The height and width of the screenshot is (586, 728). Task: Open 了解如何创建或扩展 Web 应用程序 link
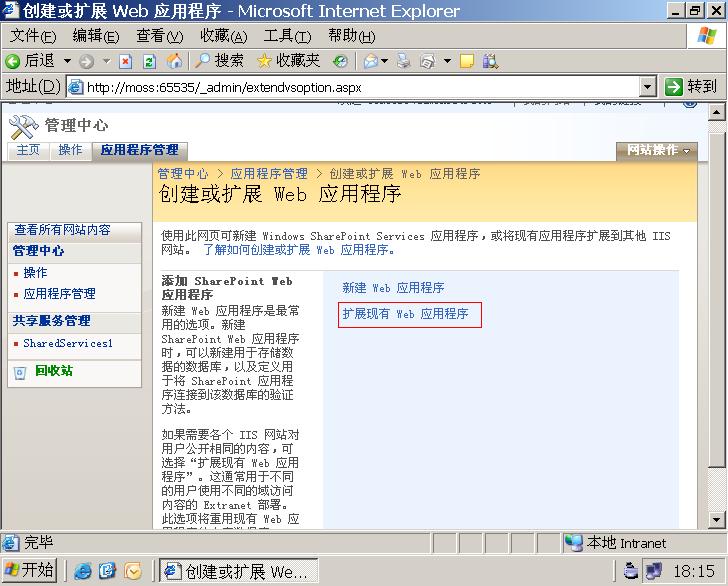point(299,250)
